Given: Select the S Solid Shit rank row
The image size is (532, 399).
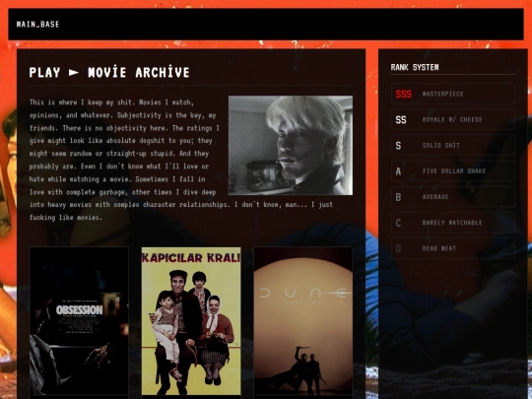Looking at the screenshot, I should (x=453, y=145).
